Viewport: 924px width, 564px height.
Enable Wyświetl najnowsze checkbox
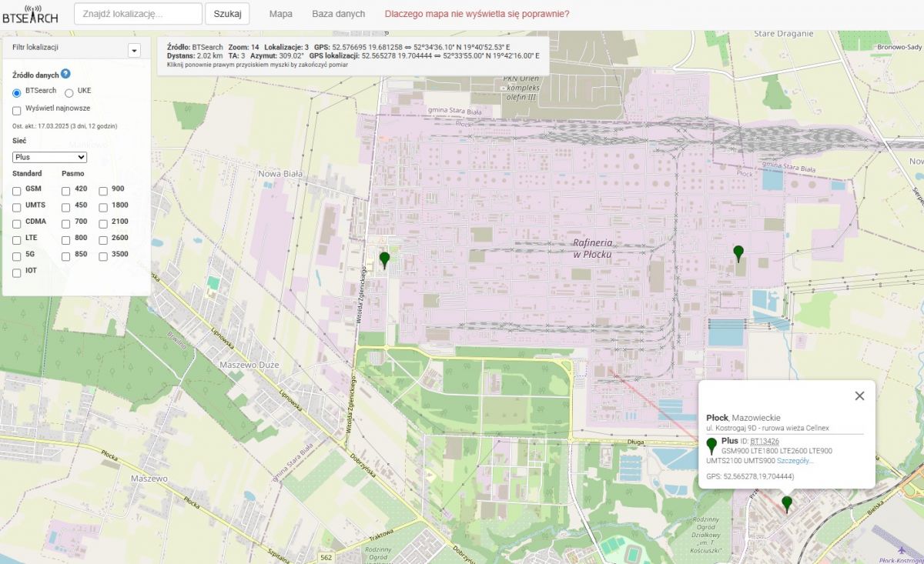17,111
